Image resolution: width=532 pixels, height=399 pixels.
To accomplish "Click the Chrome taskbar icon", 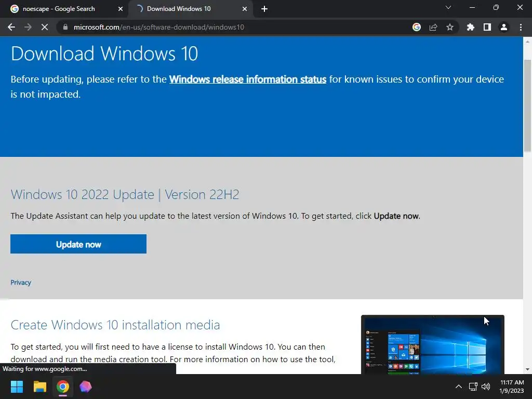I will point(63,387).
